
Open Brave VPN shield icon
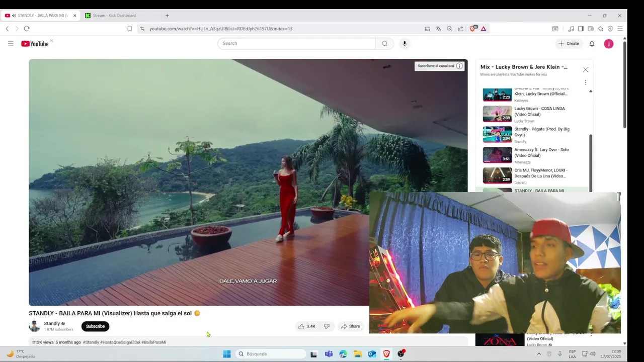(x=610, y=29)
